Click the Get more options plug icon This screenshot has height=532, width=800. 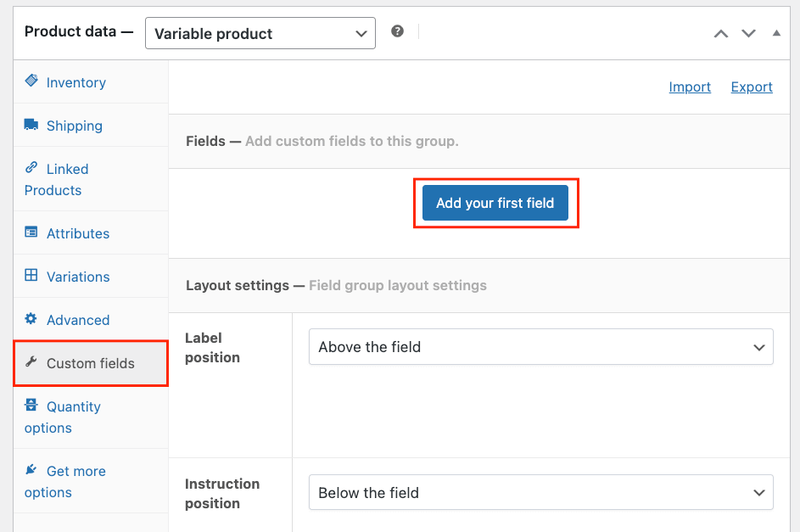pos(31,469)
